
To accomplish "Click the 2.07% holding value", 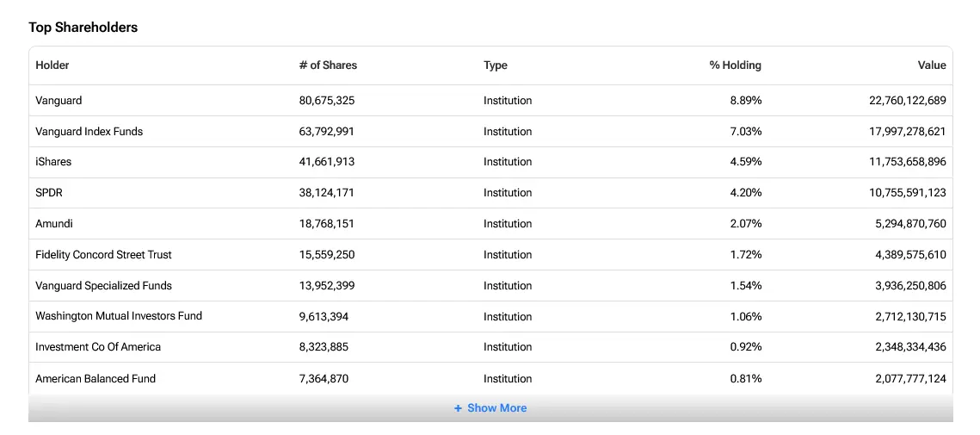I will point(746,223).
